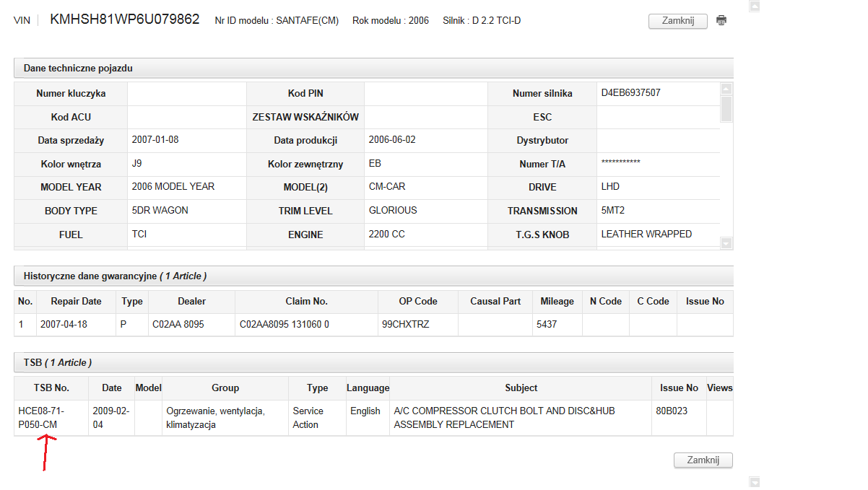
Task: Click the Subject column header
Action: pyautogui.click(x=521, y=388)
